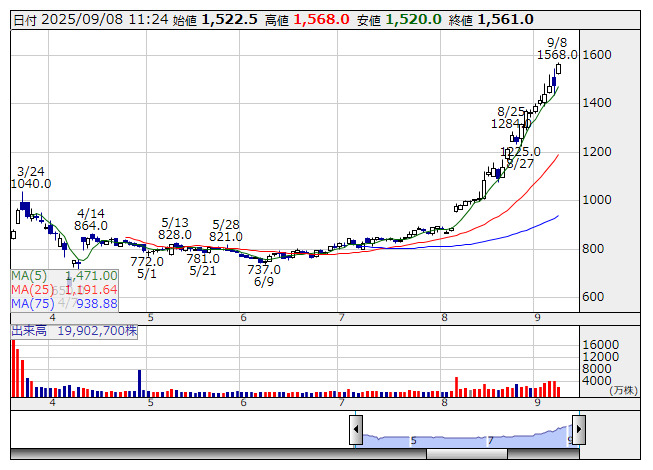Click the 800 price axis label
This screenshot has height=470, width=653.
tap(593, 249)
